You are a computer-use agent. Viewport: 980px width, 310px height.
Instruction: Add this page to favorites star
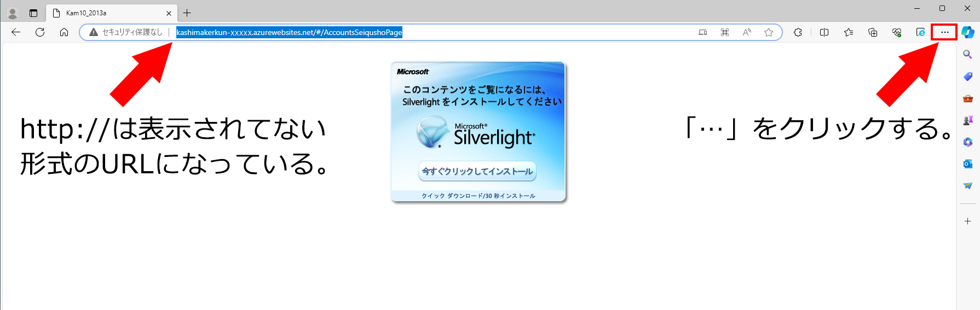coord(769,32)
